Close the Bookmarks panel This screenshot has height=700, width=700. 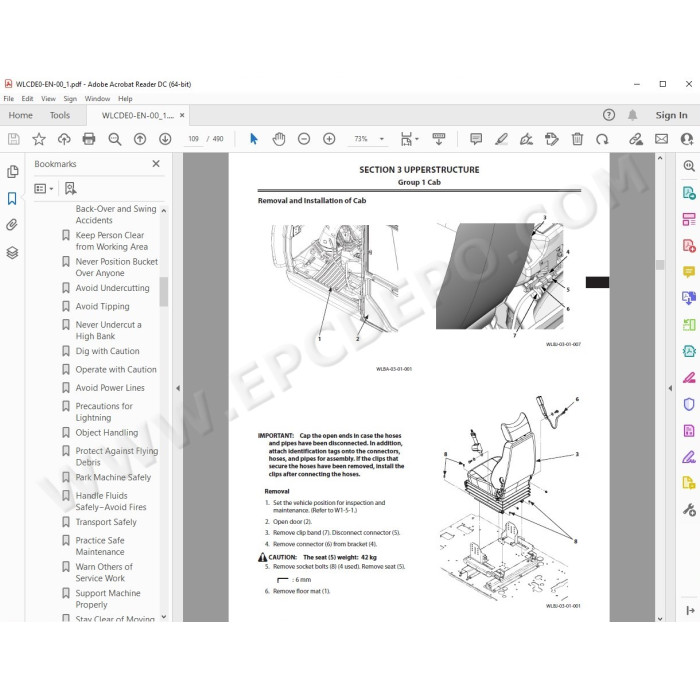pos(156,164)
